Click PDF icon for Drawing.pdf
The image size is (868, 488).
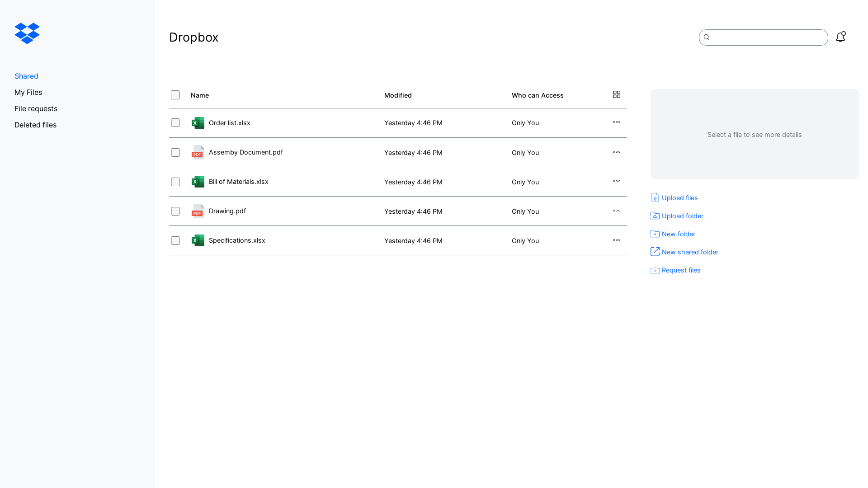pos(198,211)
